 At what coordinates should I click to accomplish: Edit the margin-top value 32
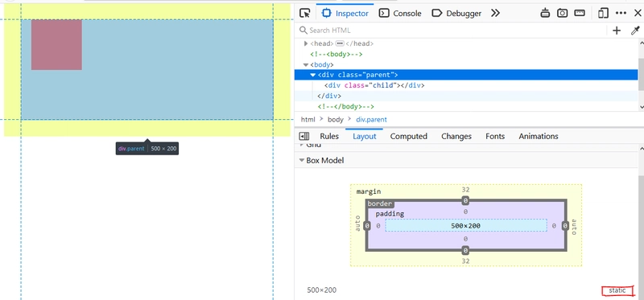(x=465, y=190)
